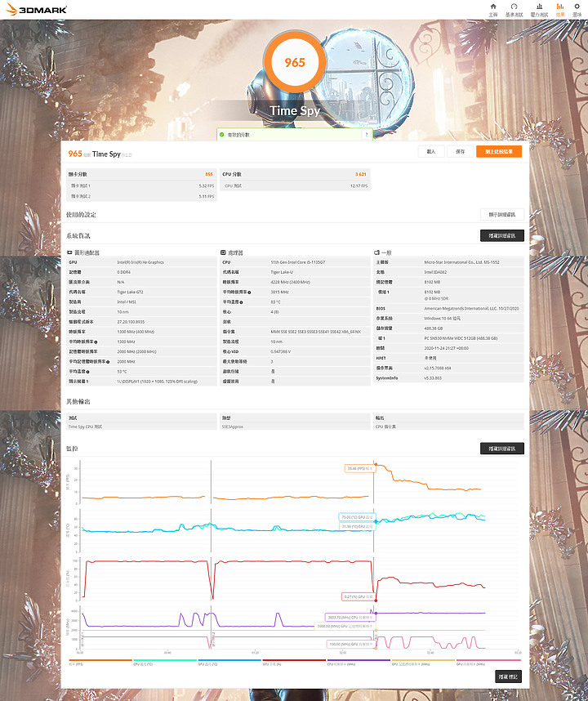Click the Load (載入) button
The width and height of the screenshot is (588, 701).
pos(431,151)
